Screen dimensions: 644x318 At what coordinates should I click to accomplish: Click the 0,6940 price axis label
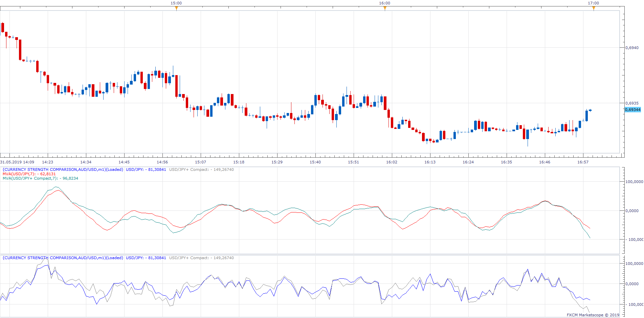(632, 48)
